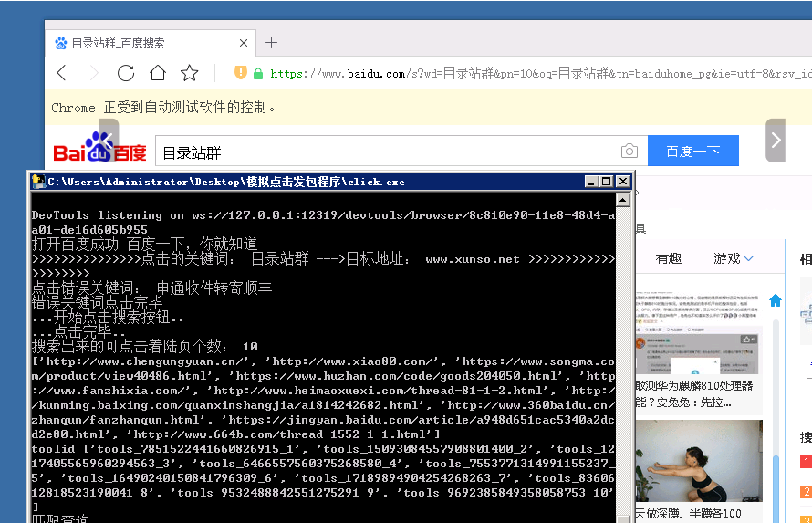Viewport: 812px width, 523px height.
Task: Click the left carousel arrow
Action: pyautogui.click(x=109, y=140)
